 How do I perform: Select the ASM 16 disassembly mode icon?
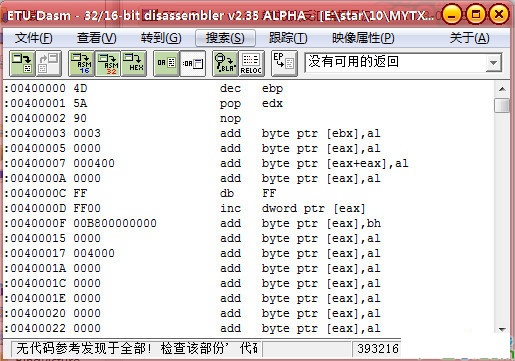tap(81, 63)
